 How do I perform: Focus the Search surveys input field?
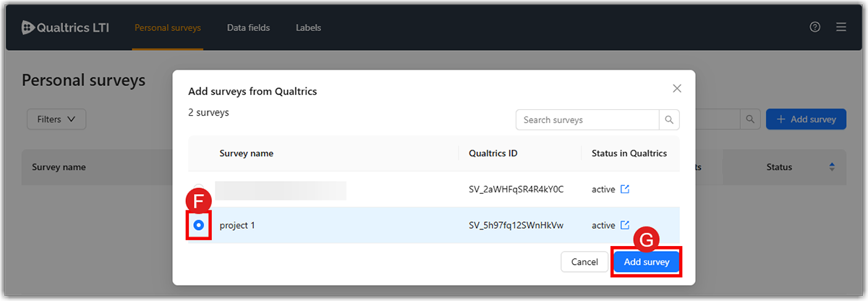click(587, 119)
